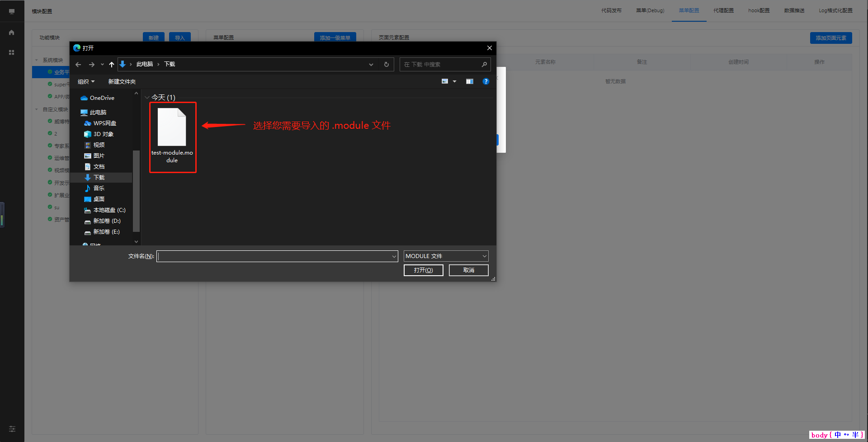
Task: Click 新建文件夹 in the toolbar
Action: [x=122, y=82]
